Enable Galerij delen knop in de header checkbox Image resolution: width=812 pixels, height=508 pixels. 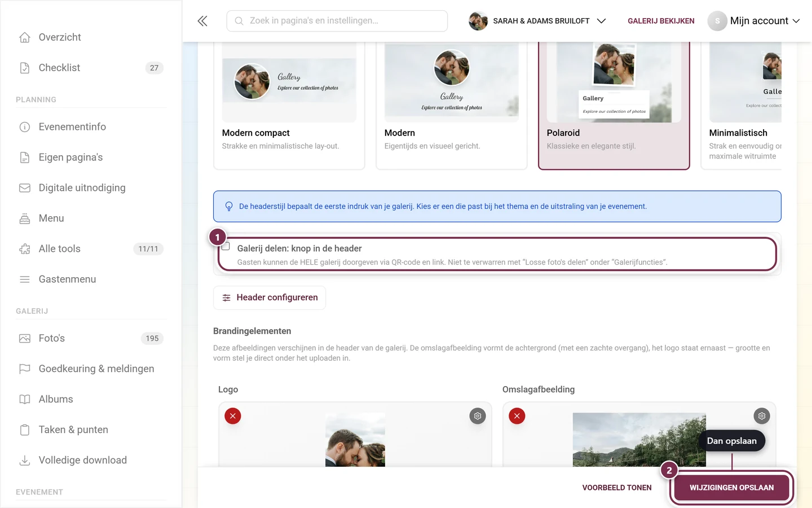point(226,246)
